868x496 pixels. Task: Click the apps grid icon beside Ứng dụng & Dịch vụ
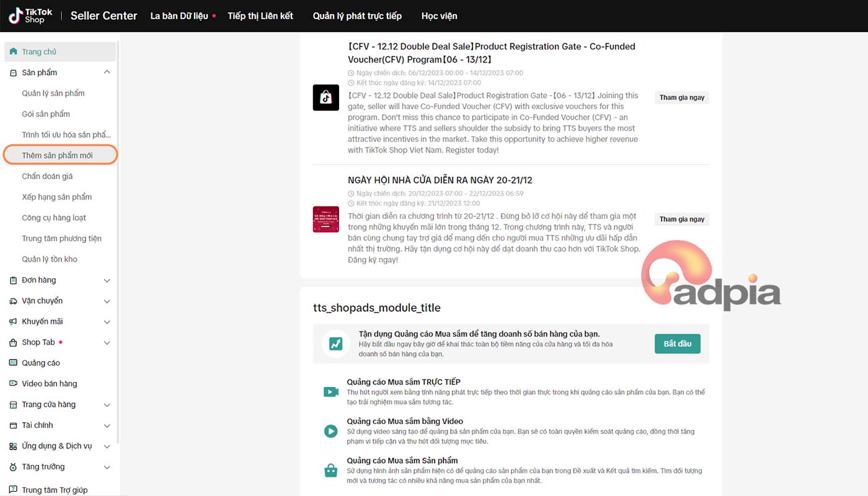click(14, 446)
